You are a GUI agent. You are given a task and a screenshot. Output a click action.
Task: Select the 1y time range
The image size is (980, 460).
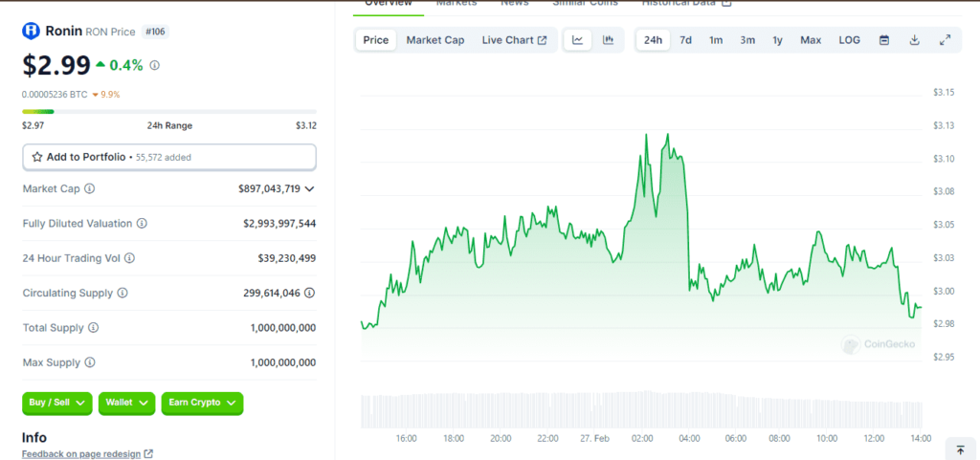tap(777, 40)
